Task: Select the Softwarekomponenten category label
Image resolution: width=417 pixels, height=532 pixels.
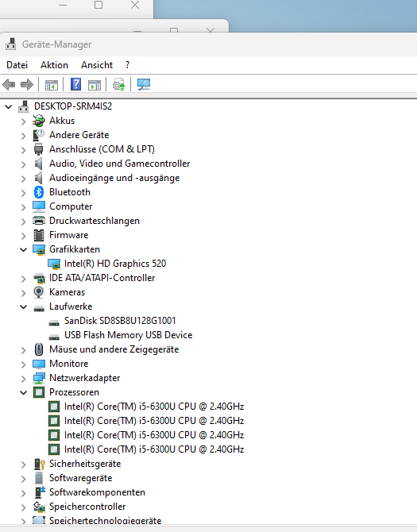Action: tap(97, 492)
